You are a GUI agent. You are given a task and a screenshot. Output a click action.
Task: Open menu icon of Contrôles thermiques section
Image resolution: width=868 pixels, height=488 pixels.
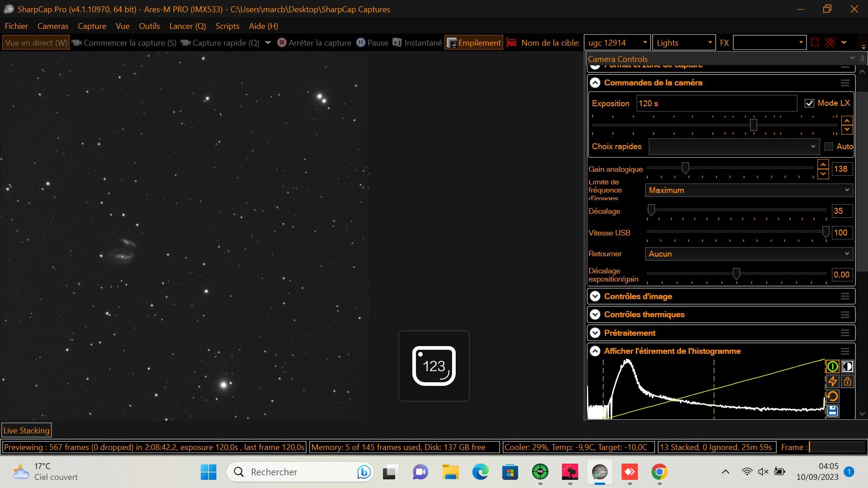pyautogui.click(x=845, y=315)
